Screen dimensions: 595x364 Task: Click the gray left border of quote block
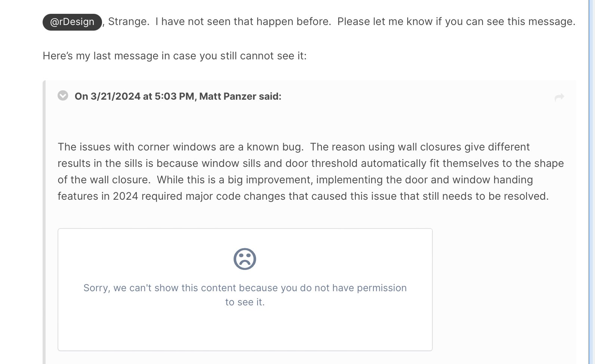pyautogui.click(x=44, y=224)
